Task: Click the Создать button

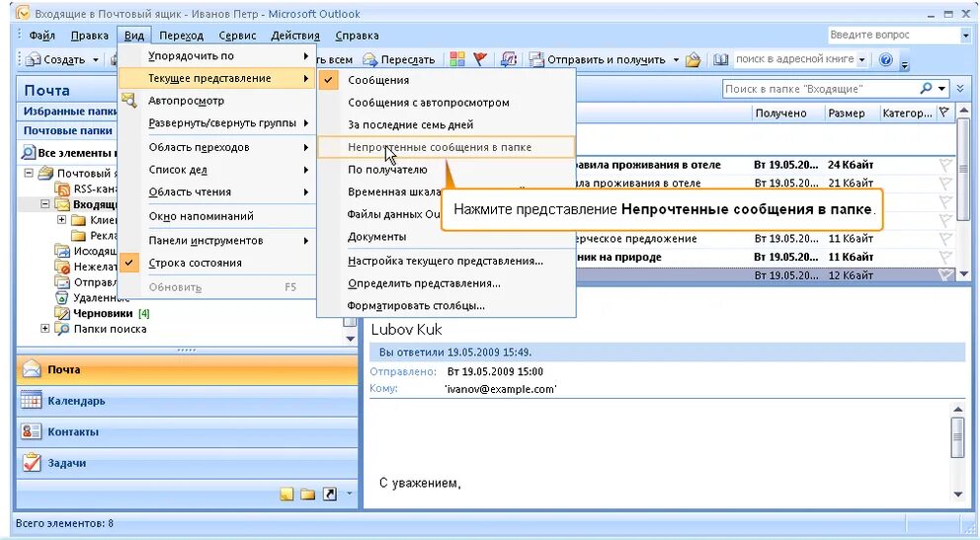Action: click(56, 59)
